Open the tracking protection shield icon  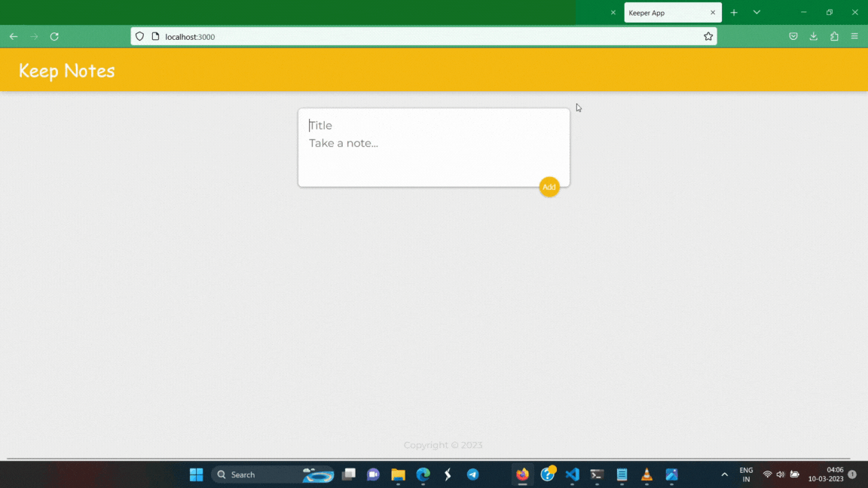tap(139, 36)
